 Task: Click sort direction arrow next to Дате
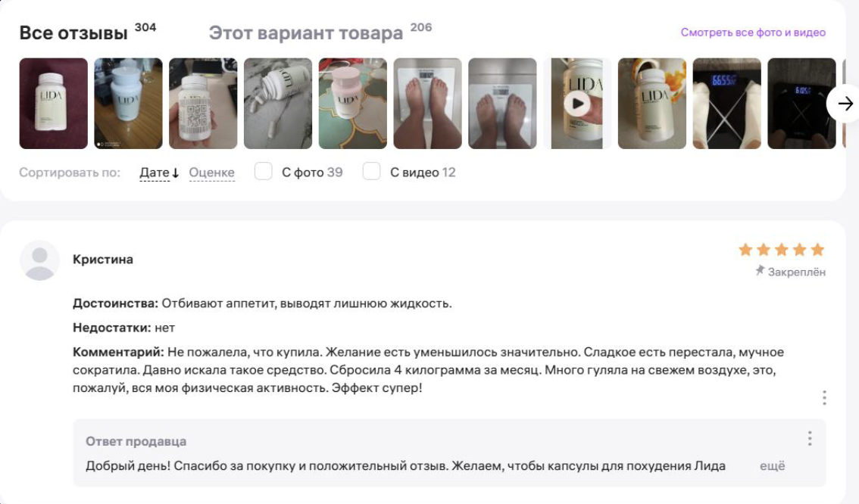(x=175, y=173)
